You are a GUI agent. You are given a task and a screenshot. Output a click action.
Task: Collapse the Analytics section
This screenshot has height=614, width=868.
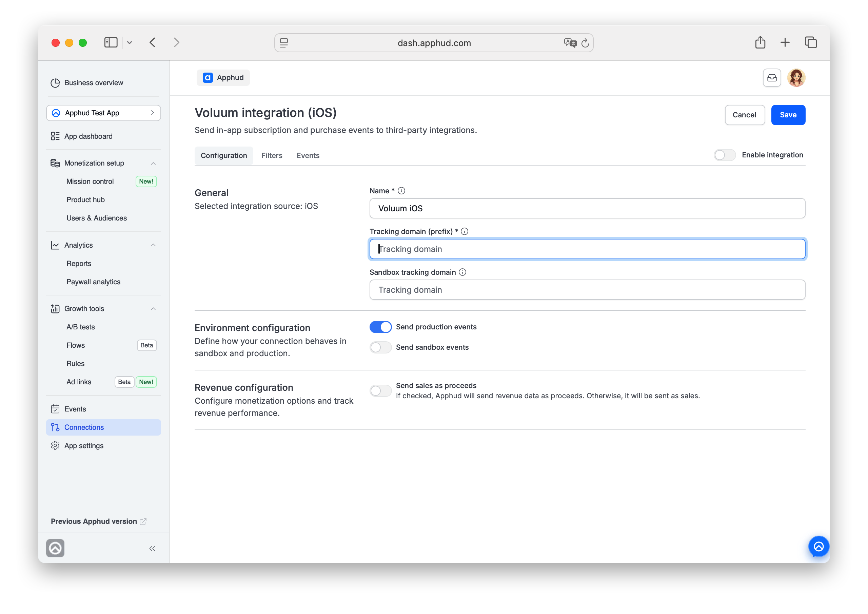[x=153, y=245]
